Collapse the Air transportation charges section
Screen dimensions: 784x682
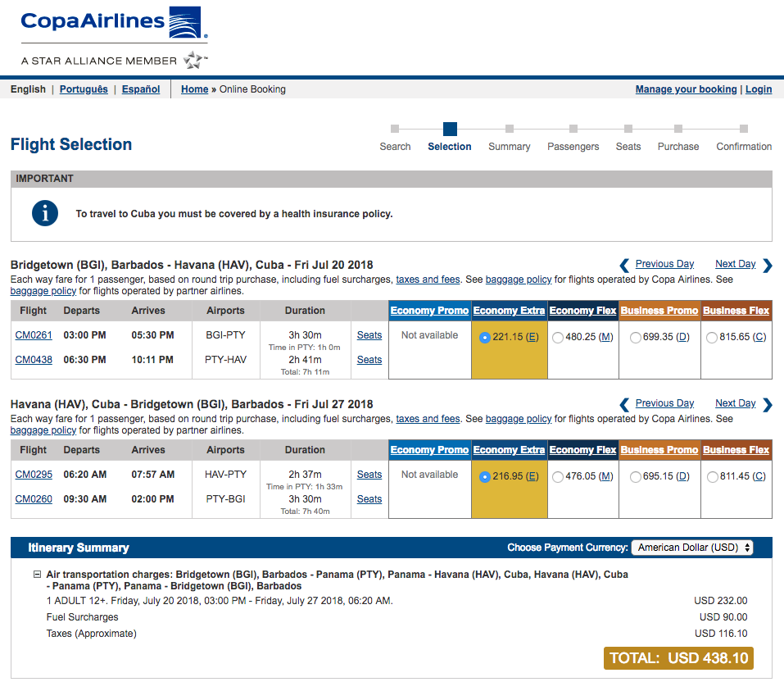click(37, 575)
